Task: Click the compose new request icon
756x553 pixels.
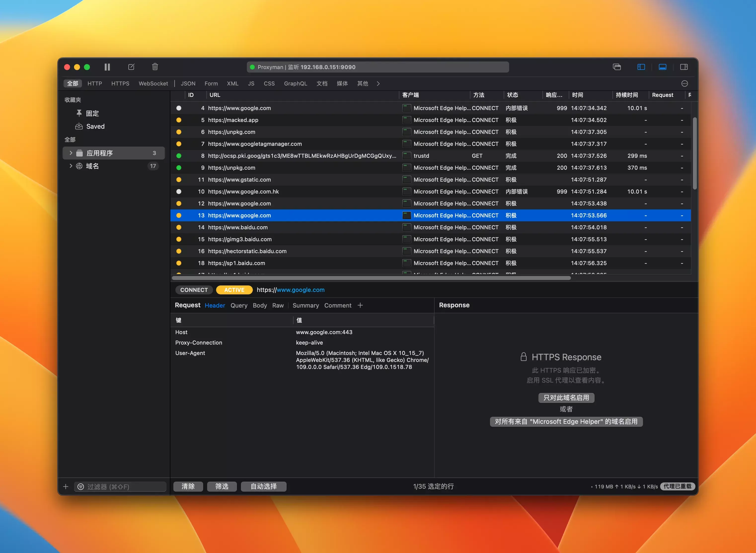Action: tap(131, 67)
